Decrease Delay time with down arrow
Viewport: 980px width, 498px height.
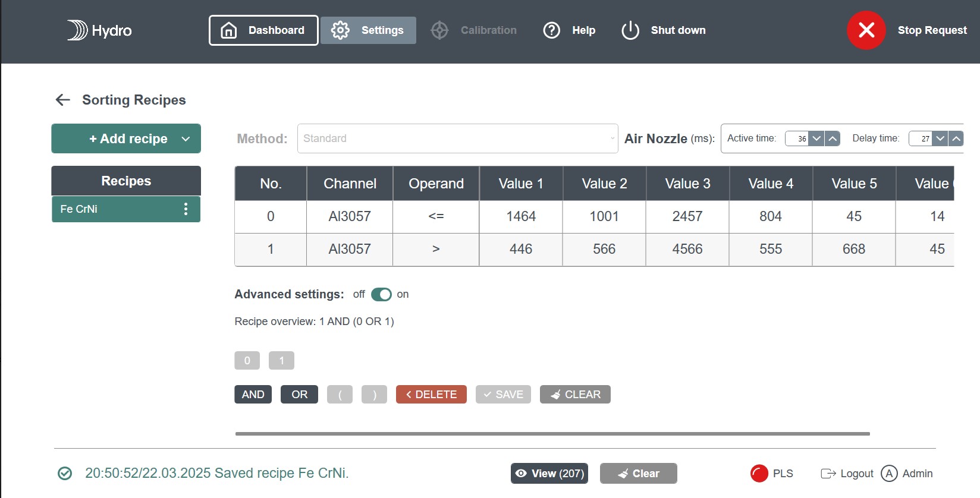pos(940,138)
